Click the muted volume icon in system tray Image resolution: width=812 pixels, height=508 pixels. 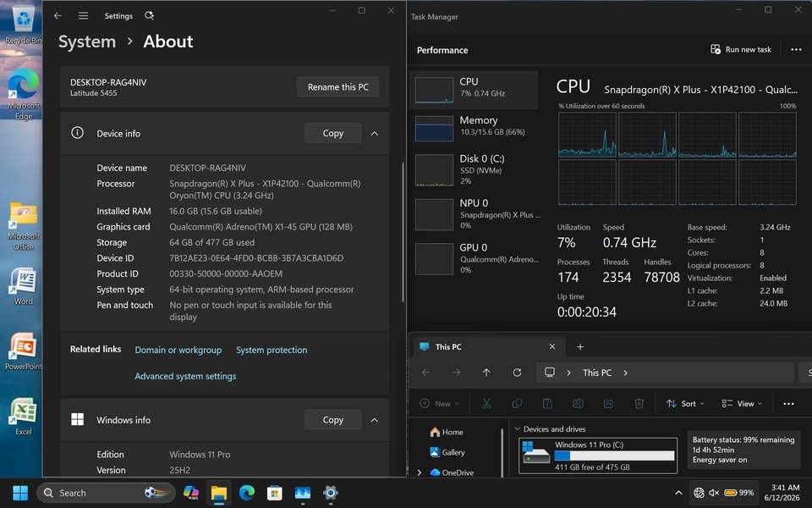click(x=714, y=493)
